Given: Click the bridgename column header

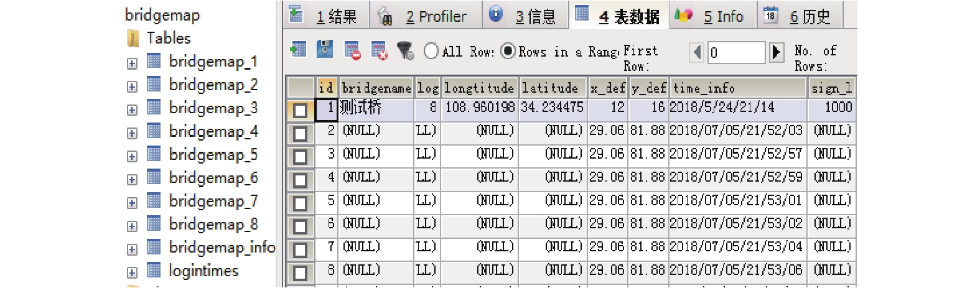Looking at the screenshot, I should coord(376,88).
